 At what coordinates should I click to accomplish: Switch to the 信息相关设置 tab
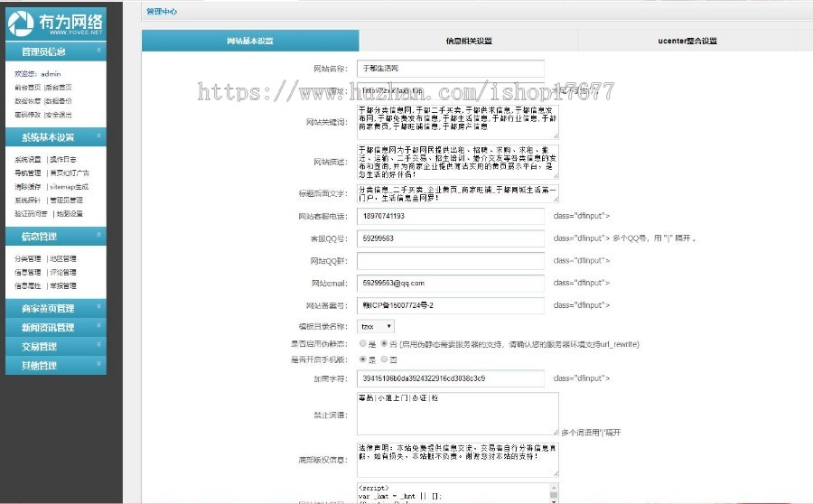pyautogui.click(x=469, y=41)
